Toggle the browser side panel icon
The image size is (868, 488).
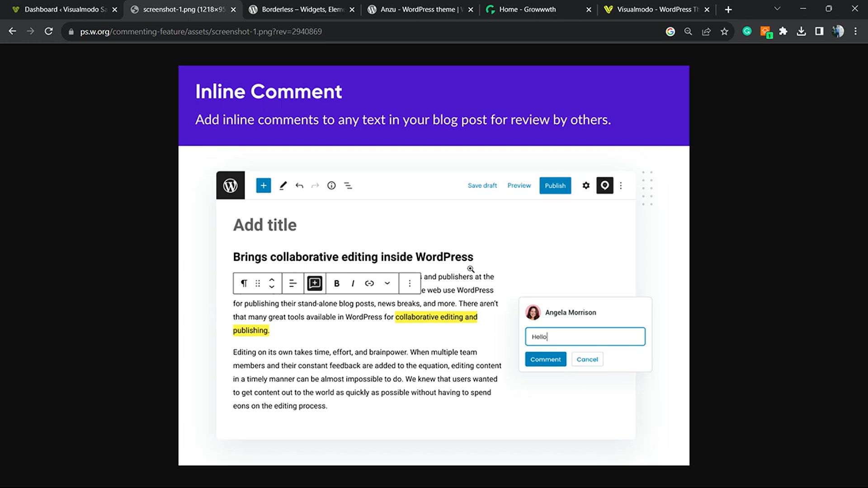point(819,31)
